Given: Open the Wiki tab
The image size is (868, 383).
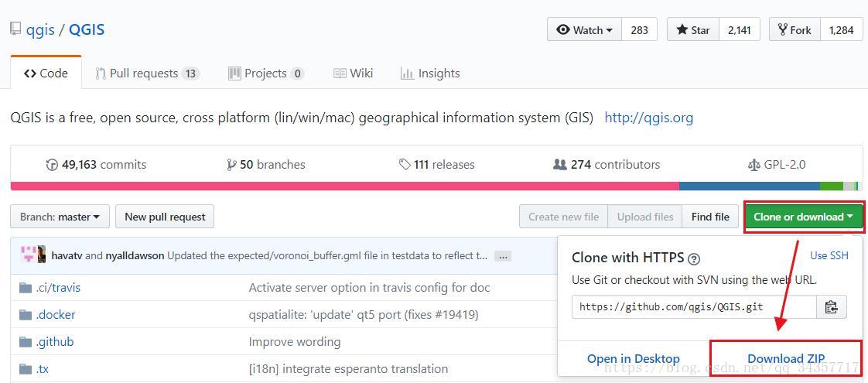Looking at the screenshot, I should click(354, 73).
